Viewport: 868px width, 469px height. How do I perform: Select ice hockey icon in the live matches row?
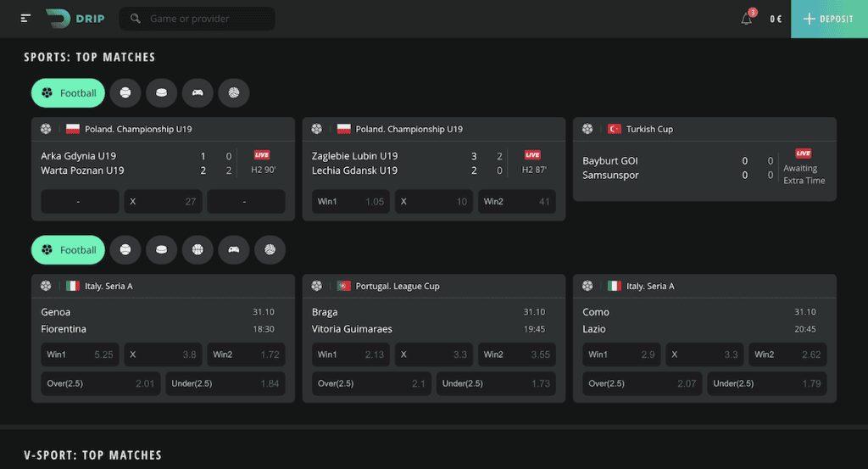[162, 93]
